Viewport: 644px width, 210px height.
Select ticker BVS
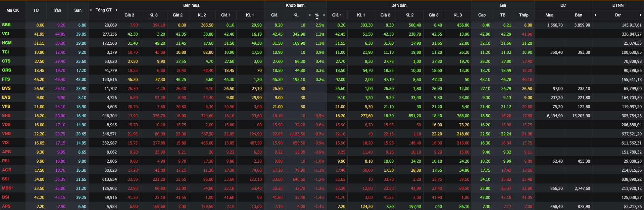coord(6,88)
